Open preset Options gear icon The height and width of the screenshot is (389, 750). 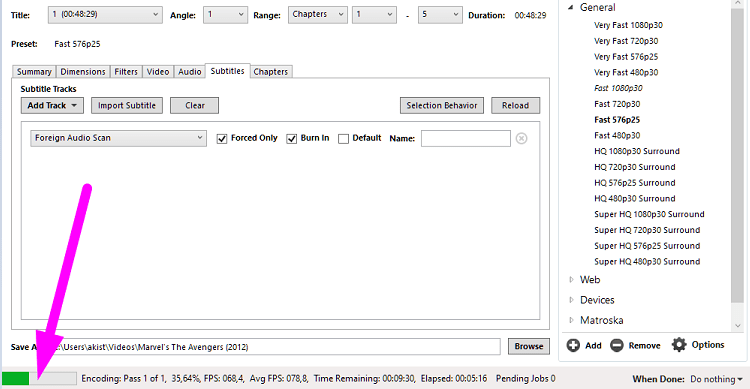(x=679, y=345)
